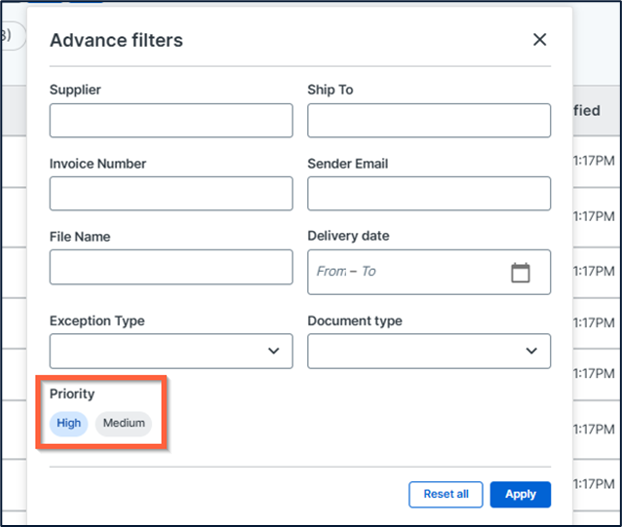Focus the Invoice Number field
Image resolution: width=622 pixels, height=527 pixels.
click(x=171, y=194)
